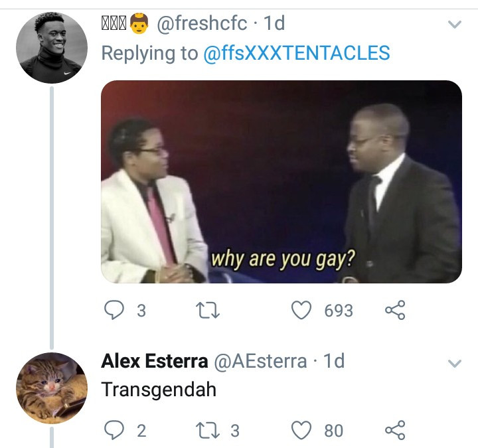Reply to the @freshcfc tweet
The width and height of the screenshot is (478, 448).
(114, 310)
